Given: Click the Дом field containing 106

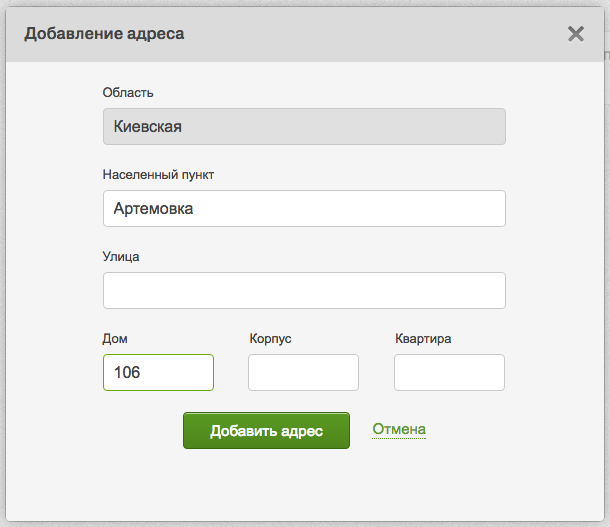Looking at the screenshot, I should pyautogui.click(x=158, y=372).
